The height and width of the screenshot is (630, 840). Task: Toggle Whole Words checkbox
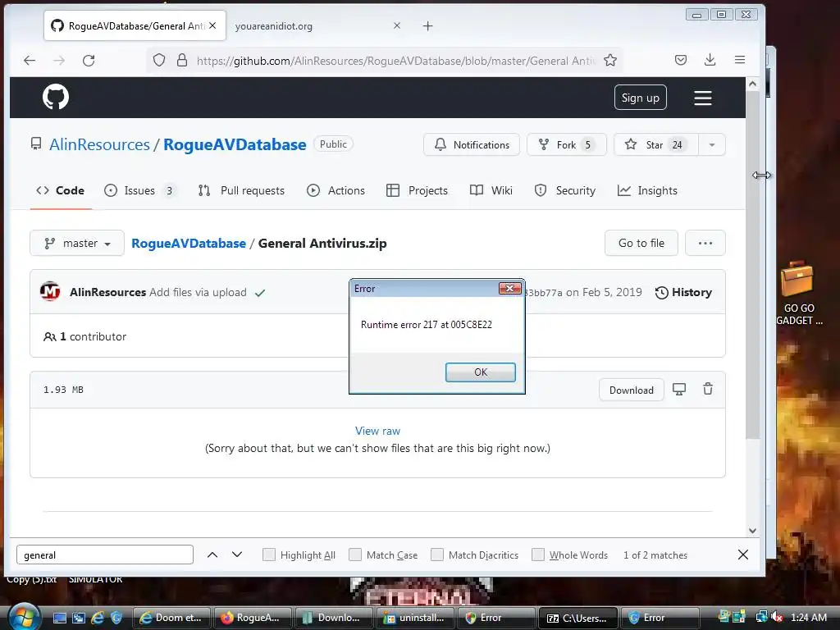click(x=538, y=555)
